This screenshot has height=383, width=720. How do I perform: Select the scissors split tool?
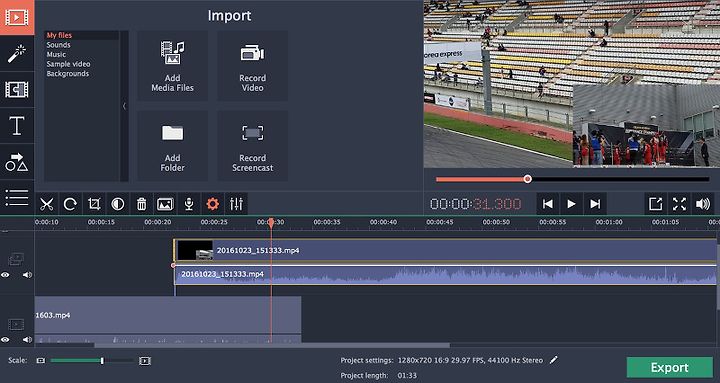tap(46, 204)
